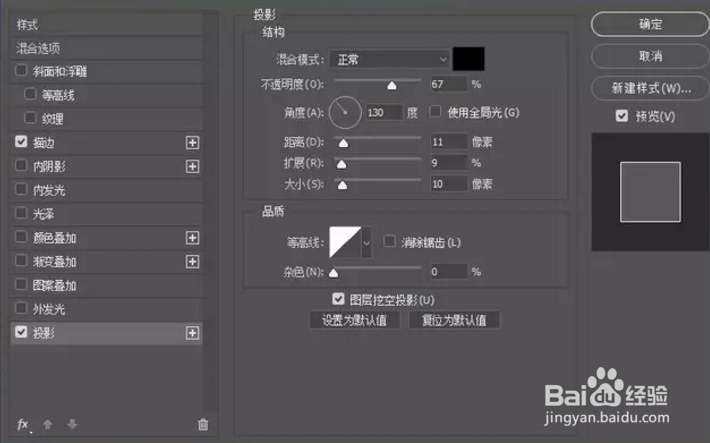Image resolution: width=710 pixels, height=443 pixels.
Task: Click the move effect down arrow
Action: tap(72, 424)
